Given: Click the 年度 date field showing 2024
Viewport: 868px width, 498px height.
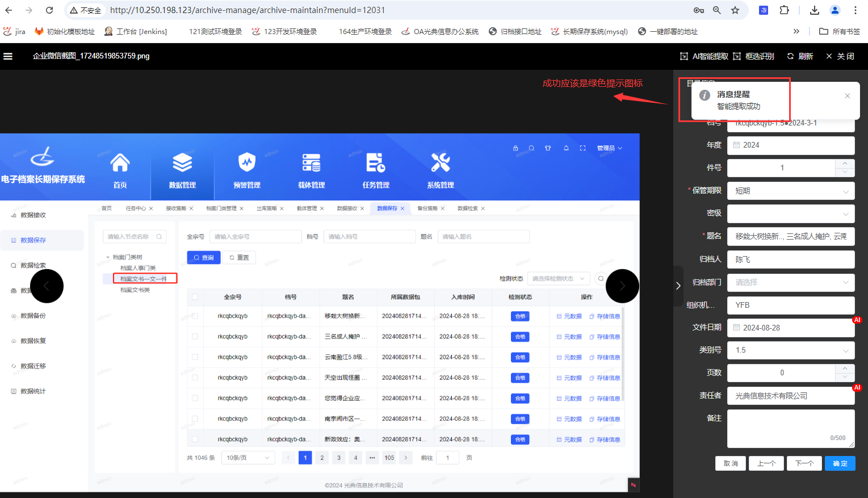Looking at the screenshot, I should [x=791, y=145].
